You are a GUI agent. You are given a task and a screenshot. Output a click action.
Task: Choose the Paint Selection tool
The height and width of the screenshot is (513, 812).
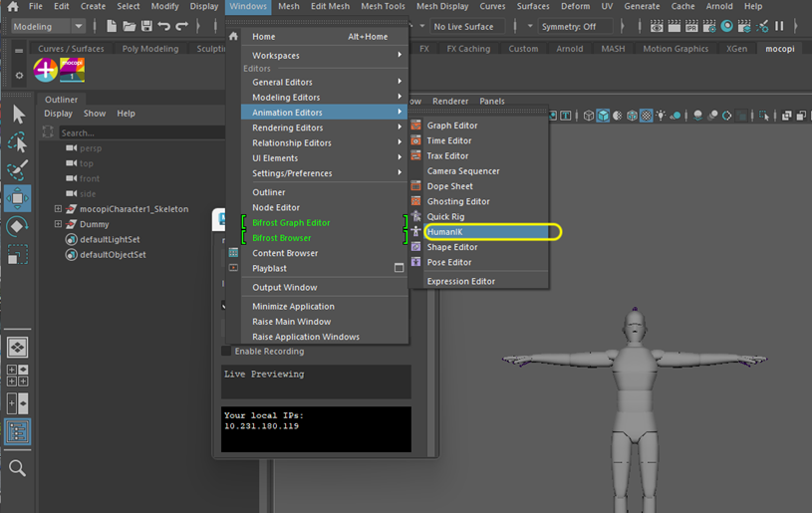click(17, 170)
